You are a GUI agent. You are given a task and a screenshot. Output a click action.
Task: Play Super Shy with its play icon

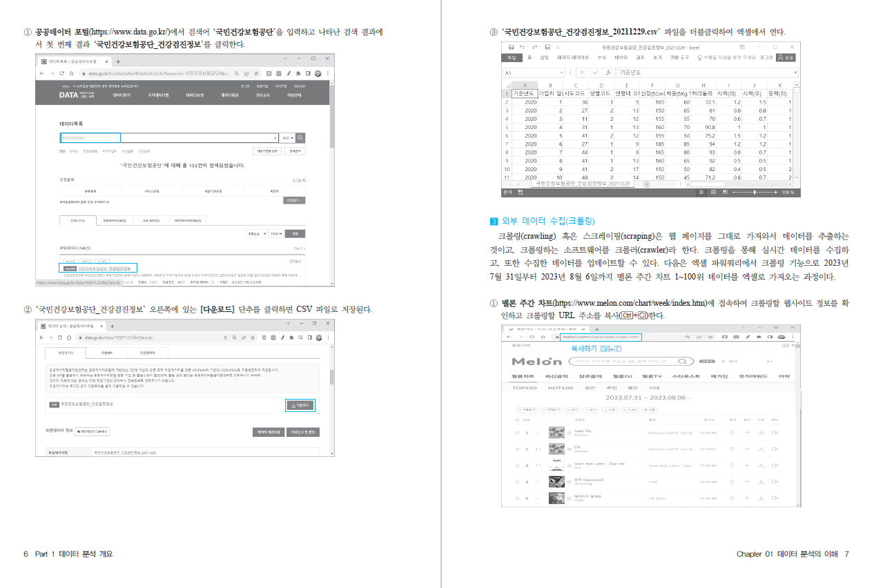[x=734, y=433]
